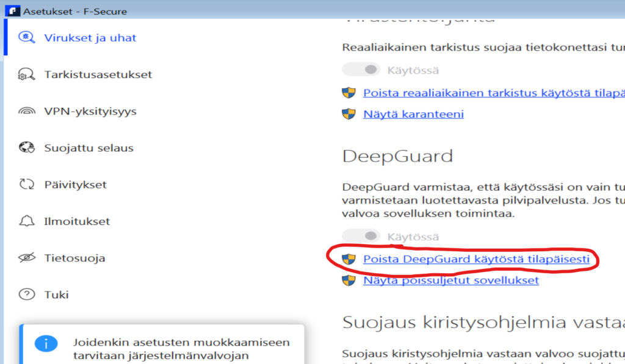Image resolution: width=625 pixels, height=364 pixels.
Task: Click Poista reaaliaikainen tarkistus käytöstä link
Action: [x=488, y=93]
